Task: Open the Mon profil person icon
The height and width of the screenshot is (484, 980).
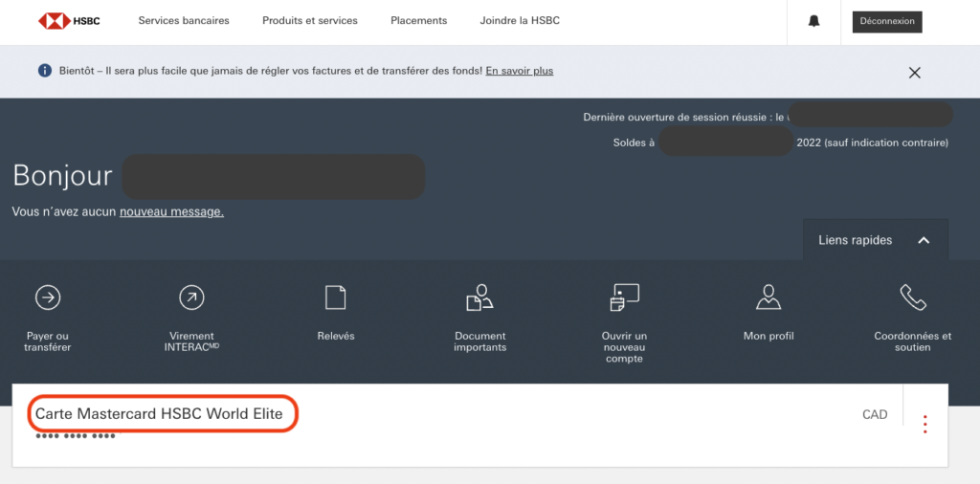Action: (768, 297)
